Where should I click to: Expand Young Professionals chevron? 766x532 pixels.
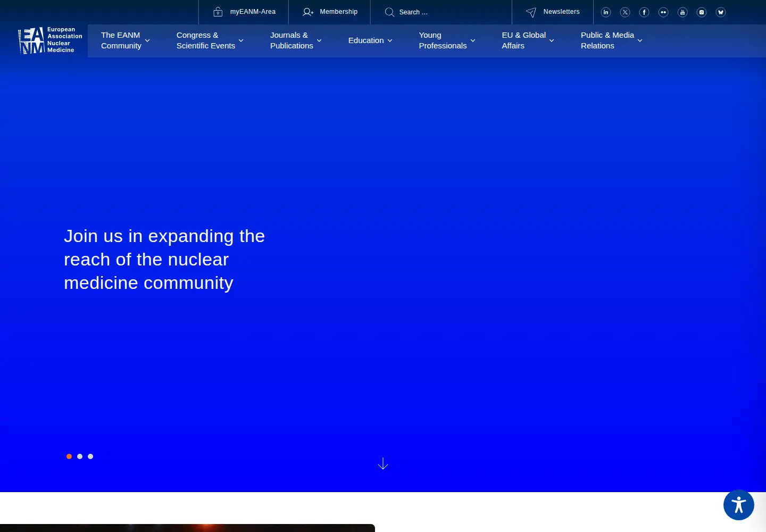point(473,40)
